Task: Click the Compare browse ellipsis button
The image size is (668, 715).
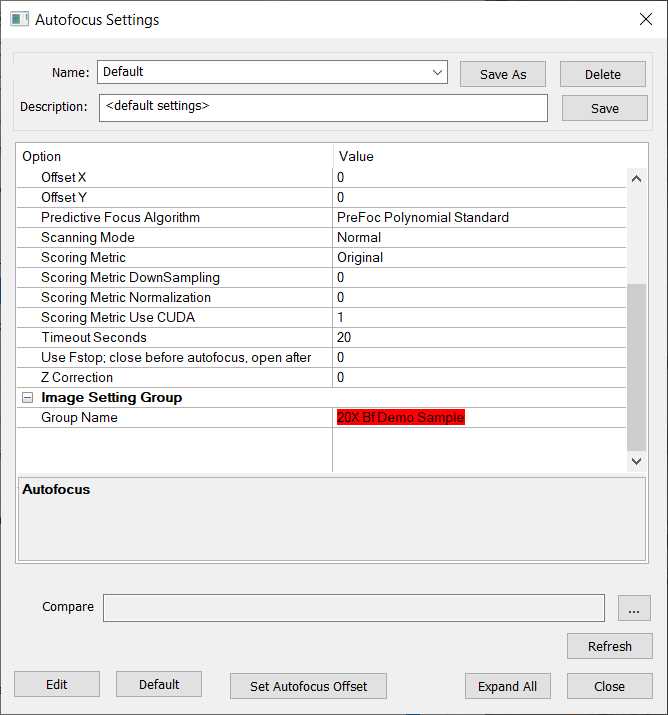Action: (633, 608)
